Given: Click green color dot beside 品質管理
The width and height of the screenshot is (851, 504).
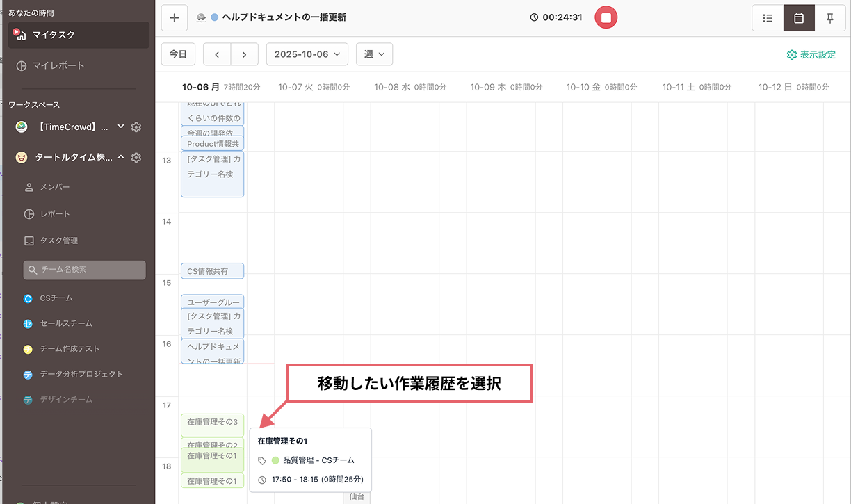Looking at the screenshot, I should point(275,460).
